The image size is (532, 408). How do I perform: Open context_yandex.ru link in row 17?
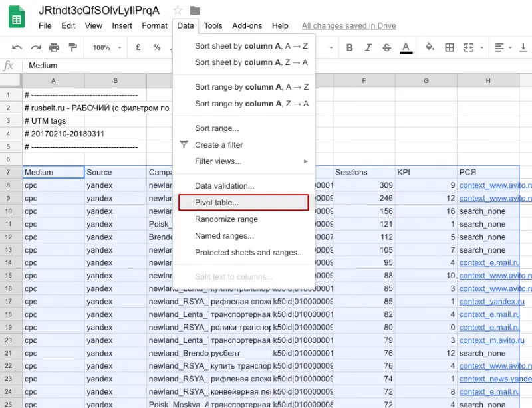tap(491, 302)
